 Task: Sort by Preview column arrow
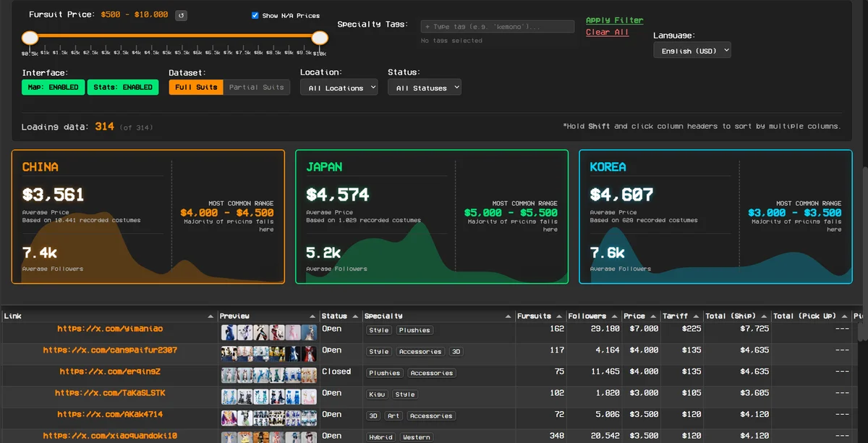pyautogui.click(x=312, y=316)
